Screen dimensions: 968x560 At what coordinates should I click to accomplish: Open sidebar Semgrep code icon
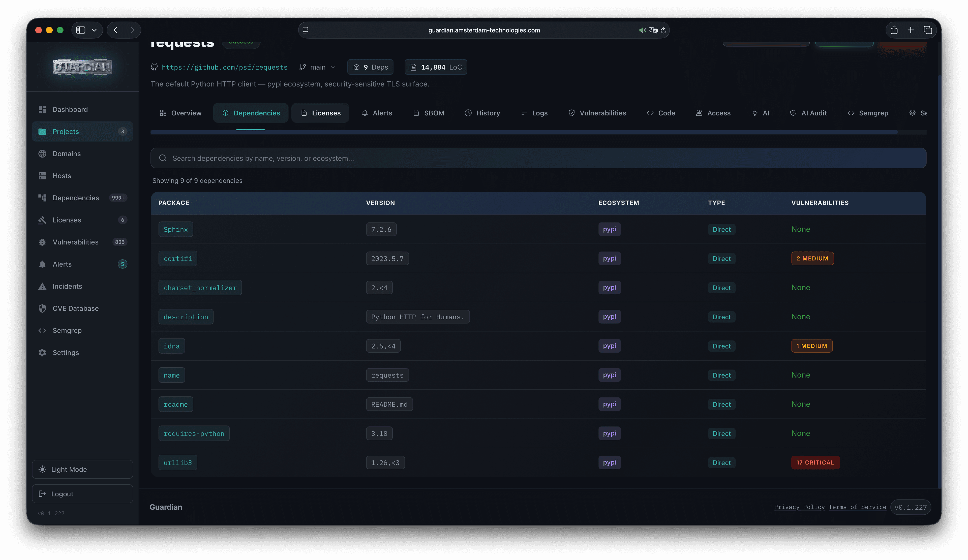(x=42, y=330)
